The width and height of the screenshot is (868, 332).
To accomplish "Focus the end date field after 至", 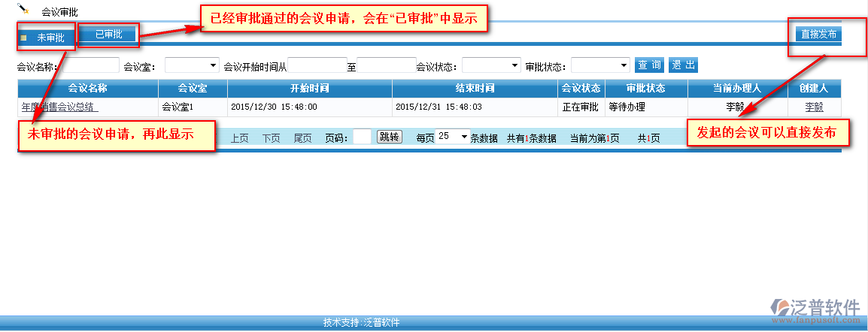I will coord(387,65).
